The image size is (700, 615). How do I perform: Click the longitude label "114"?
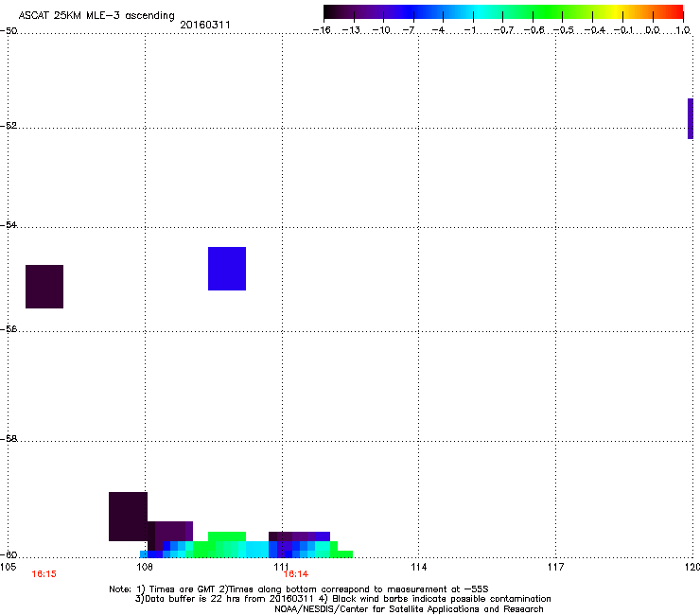418,567
